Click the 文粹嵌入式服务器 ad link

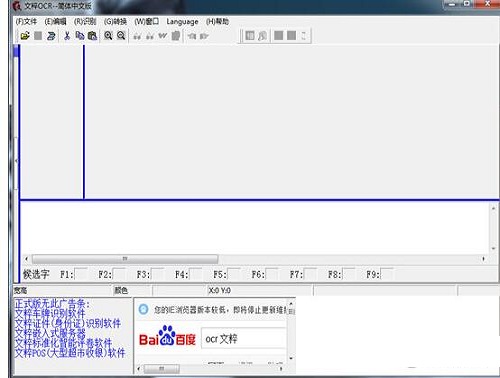click(50, 333)
